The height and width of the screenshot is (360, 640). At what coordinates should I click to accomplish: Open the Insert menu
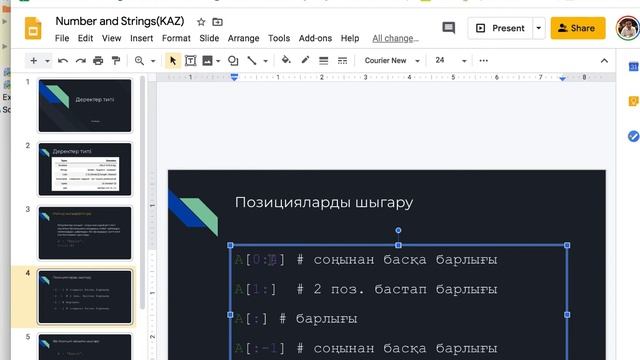pyautogui.click(x=142, y=38)
